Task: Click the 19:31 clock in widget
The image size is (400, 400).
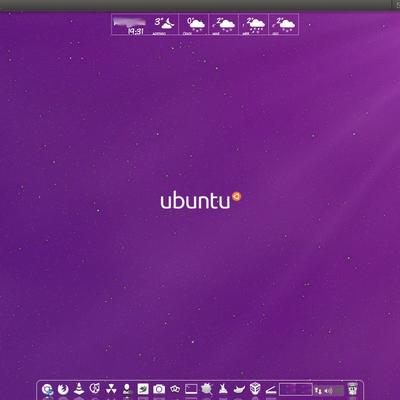Action: click(x=135, y=31)
